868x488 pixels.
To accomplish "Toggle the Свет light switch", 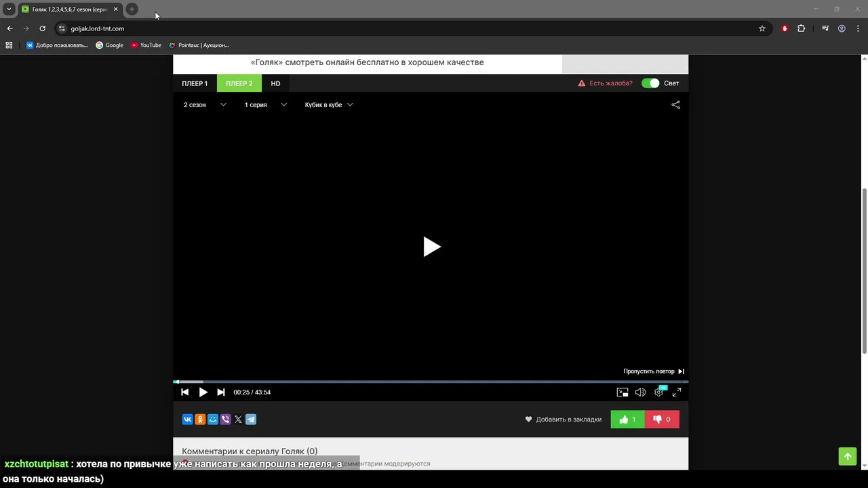I will [x=650, y=83].
